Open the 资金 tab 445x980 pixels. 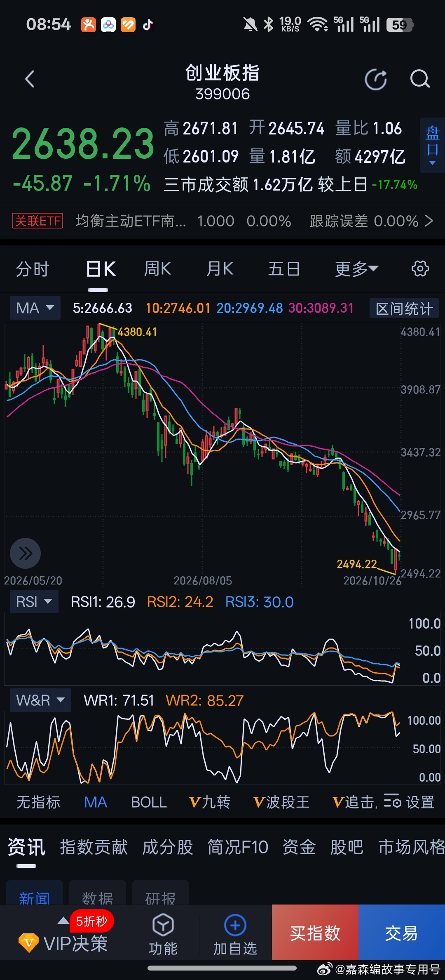click(299, 847)
